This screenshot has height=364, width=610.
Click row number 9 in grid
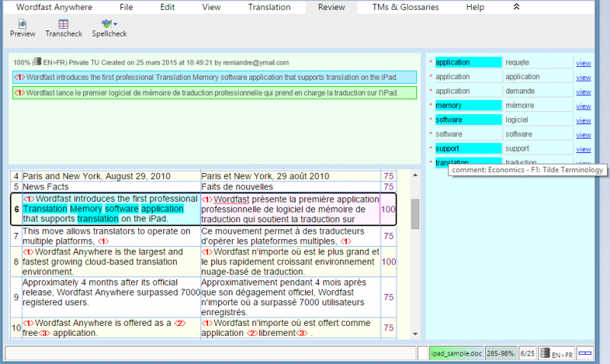click(16, 297)
